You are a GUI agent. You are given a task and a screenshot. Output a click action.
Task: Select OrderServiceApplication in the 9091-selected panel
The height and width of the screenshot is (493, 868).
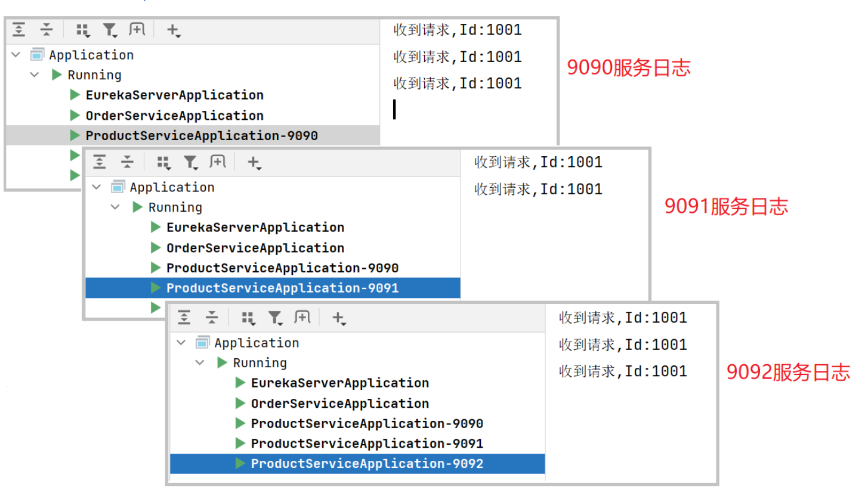[255, 248]
